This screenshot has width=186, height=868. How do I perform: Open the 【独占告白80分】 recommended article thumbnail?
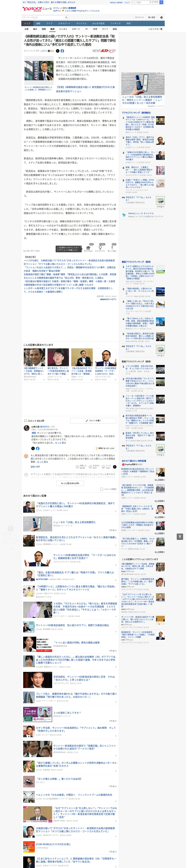click(x=82, y=357)
